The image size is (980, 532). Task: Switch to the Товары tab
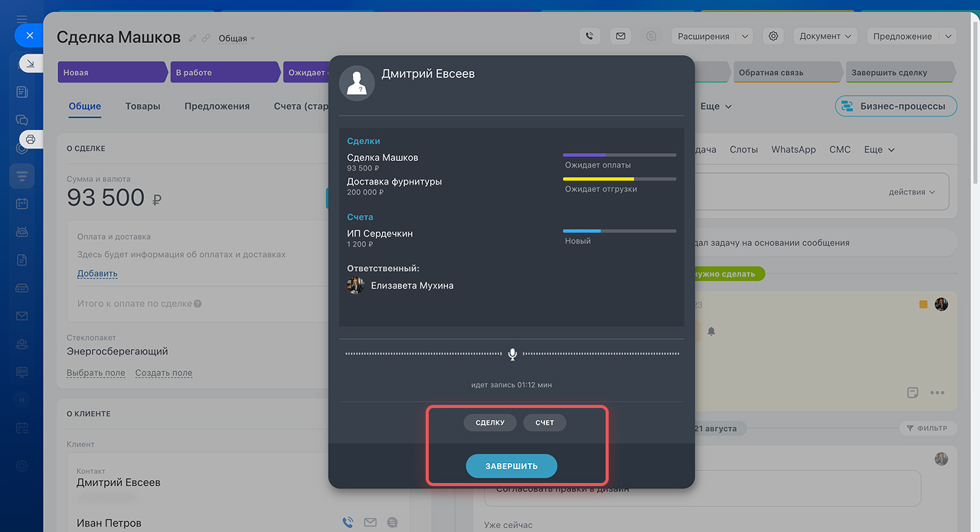tap(142, 106)
